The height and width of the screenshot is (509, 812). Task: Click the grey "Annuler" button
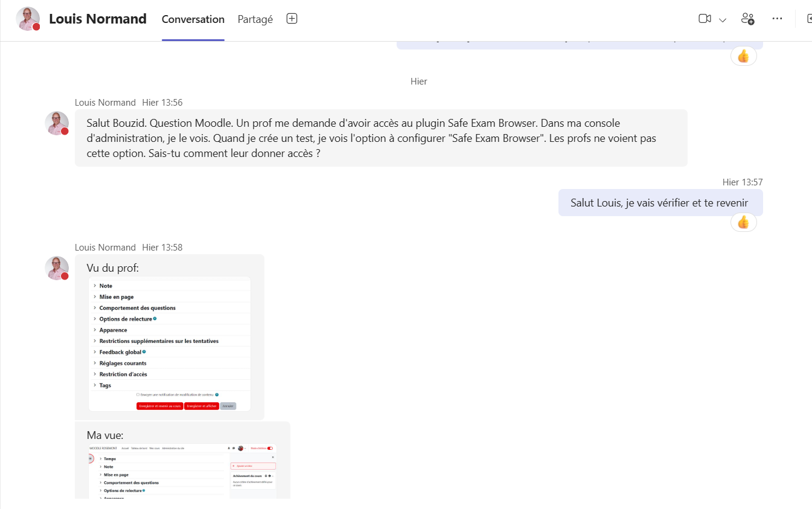tap(228, 406)
